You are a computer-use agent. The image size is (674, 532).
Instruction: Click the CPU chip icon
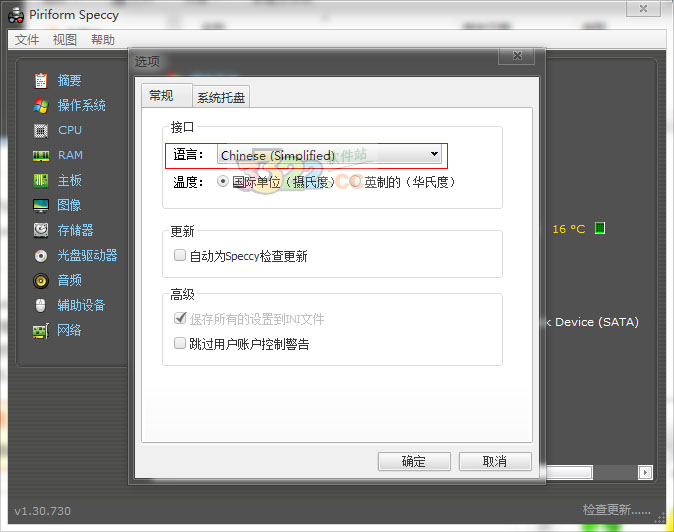[x=41, y=130]
